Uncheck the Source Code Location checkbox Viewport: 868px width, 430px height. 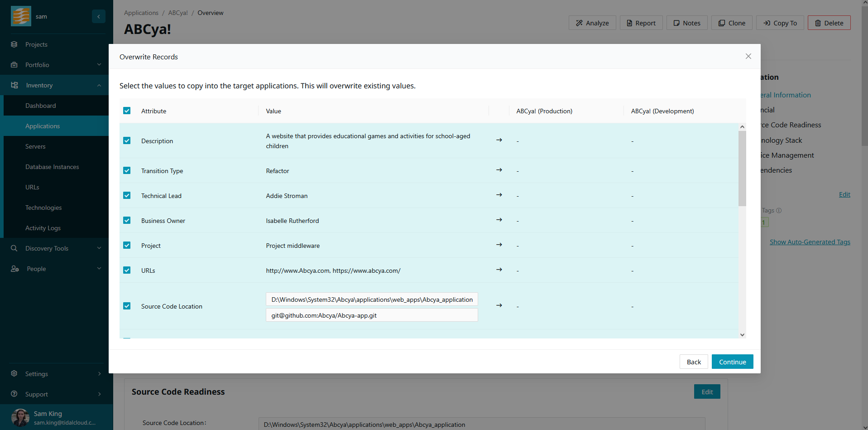[127, 306]
